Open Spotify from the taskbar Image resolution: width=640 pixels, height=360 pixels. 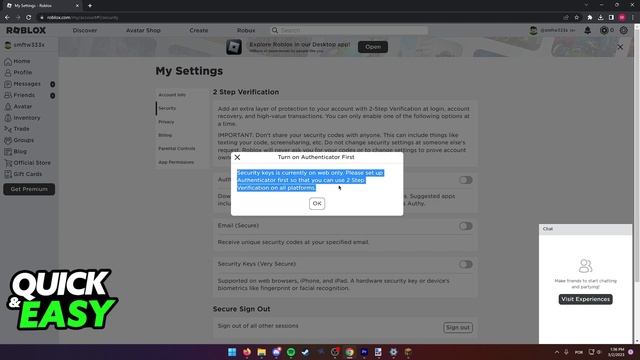(291, 352)
